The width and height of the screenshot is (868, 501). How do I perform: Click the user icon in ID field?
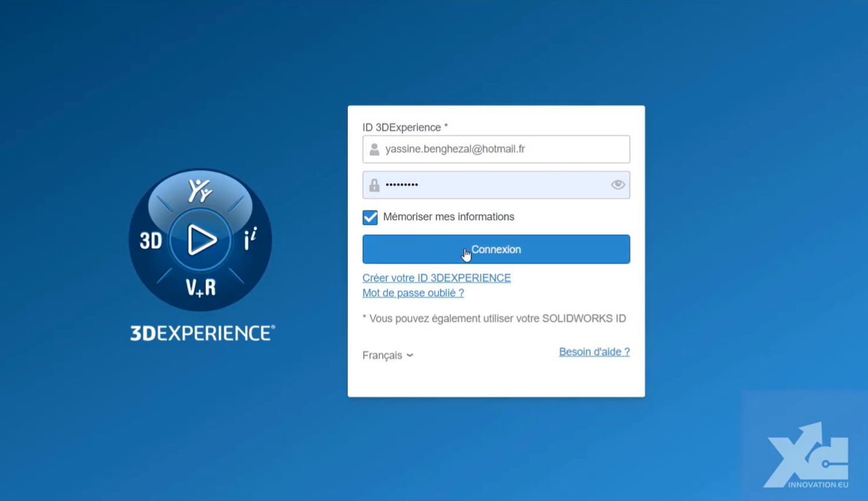point(374,149)
